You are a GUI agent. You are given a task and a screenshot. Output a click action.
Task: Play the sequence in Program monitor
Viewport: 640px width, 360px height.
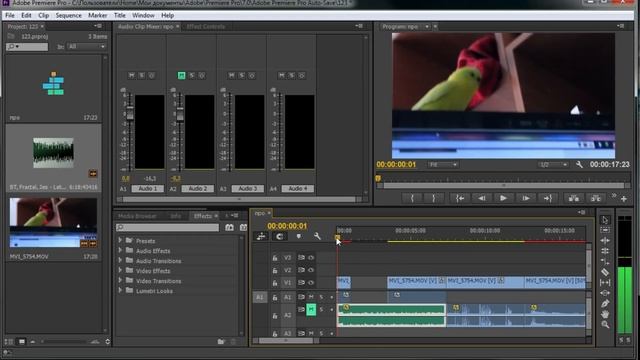503,198
